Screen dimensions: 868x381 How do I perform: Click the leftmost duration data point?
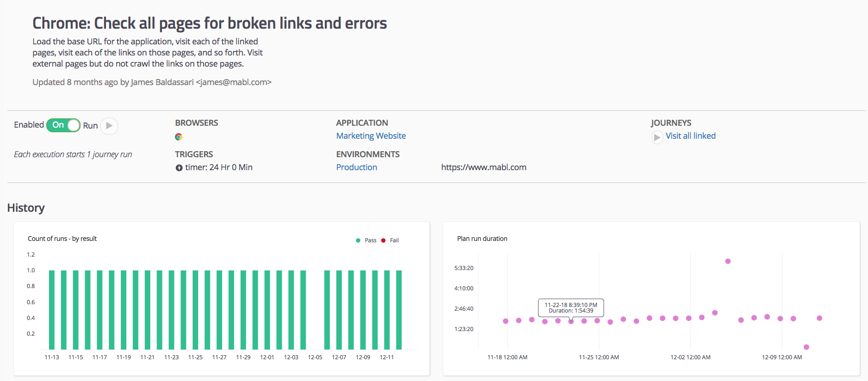tap(506, 321)
